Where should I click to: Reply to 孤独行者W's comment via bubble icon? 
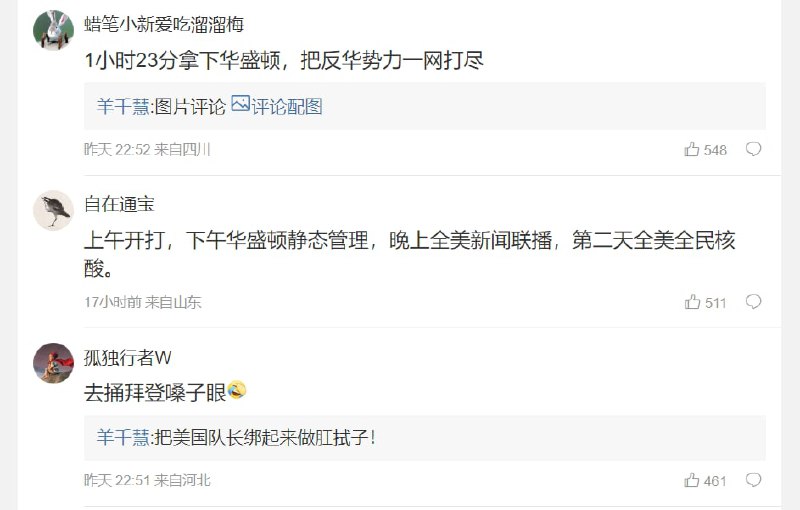[754, 480]
